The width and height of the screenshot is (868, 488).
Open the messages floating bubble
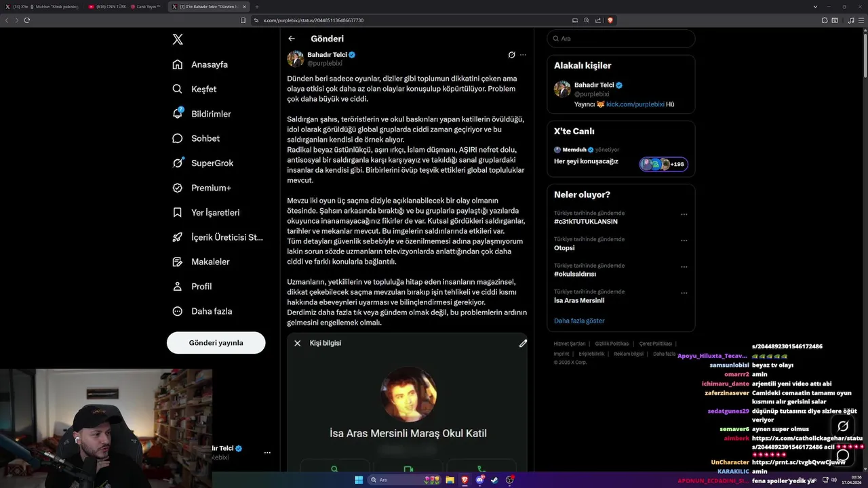pos(843,455)
